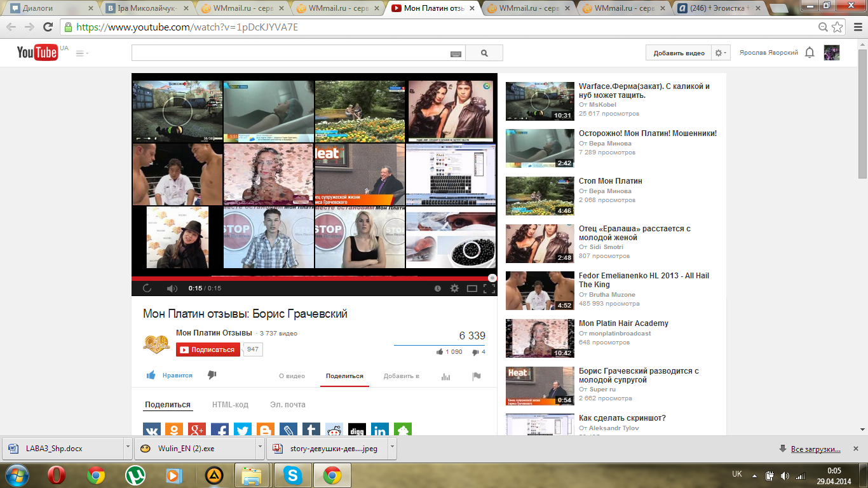Open suggested video Warface.Ферма(закат) thumbnail

click(x=540, y=101)
